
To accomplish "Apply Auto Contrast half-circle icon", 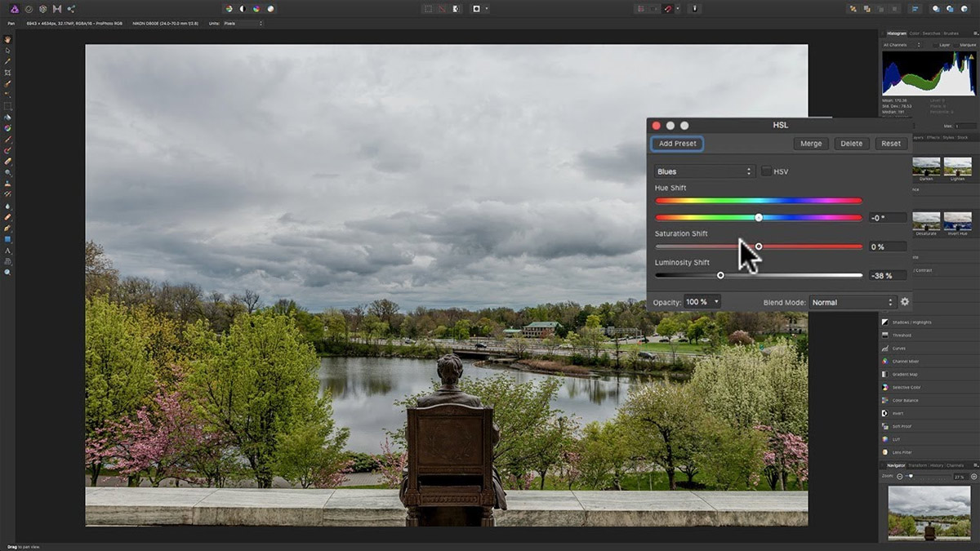I will click(243, 9).
